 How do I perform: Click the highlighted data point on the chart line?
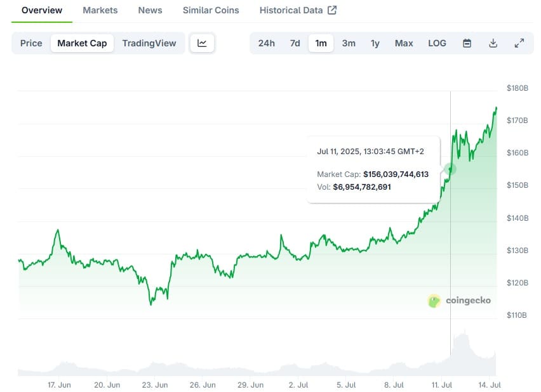point(450,169)
